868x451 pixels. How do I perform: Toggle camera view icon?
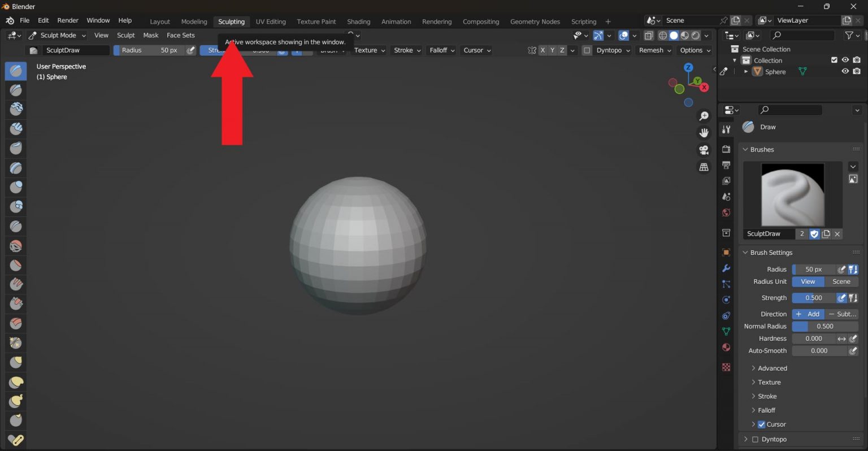(x=704, y=150)
